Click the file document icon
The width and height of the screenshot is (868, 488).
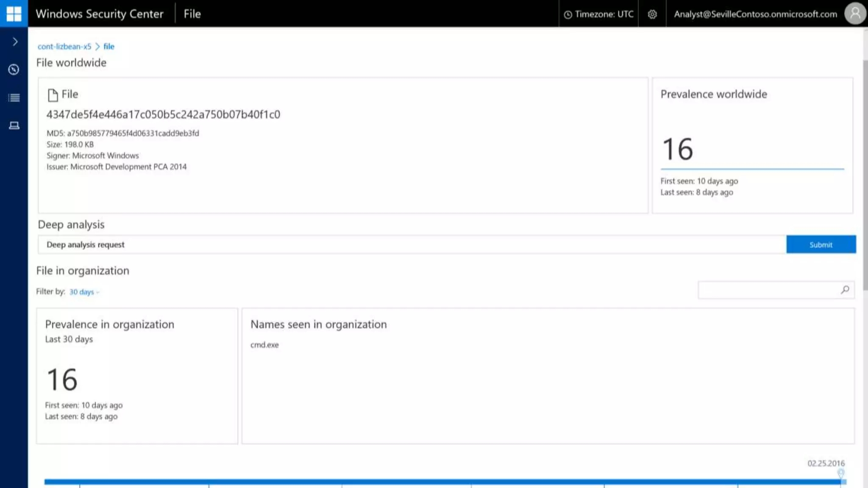point(53,95)
